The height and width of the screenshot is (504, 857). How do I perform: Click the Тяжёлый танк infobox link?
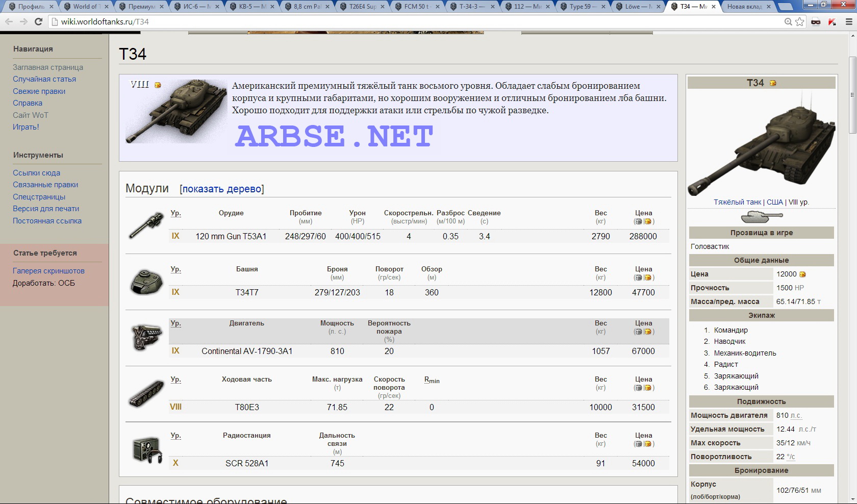click(x=738, y=202)
